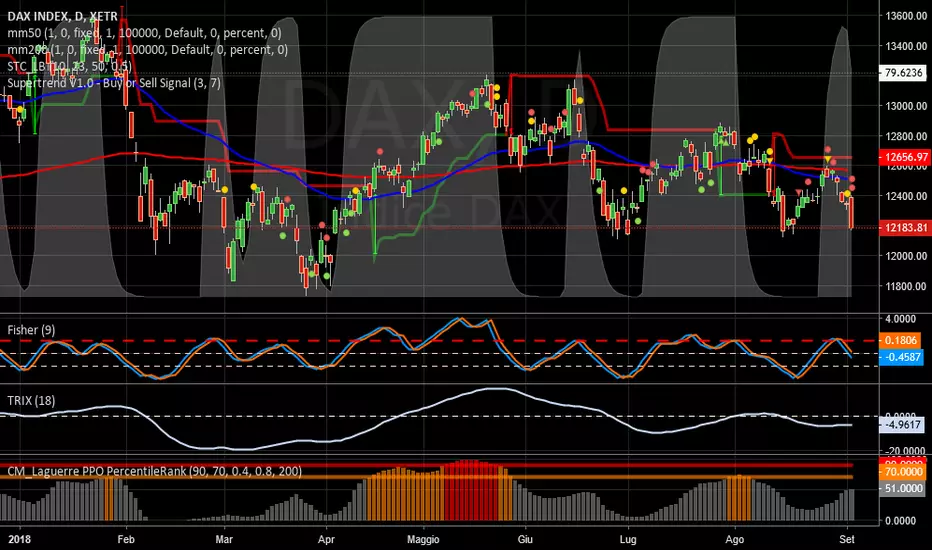
Task: Click the Fisher (9) indicator label
Action: click(x=31, y=330)
